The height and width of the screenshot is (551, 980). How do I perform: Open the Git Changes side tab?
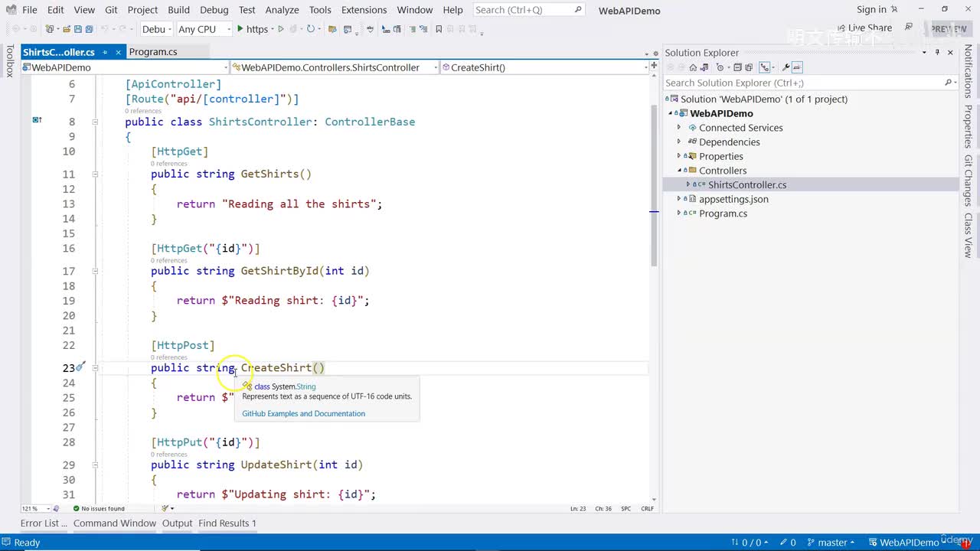click(x=969, y=181)
